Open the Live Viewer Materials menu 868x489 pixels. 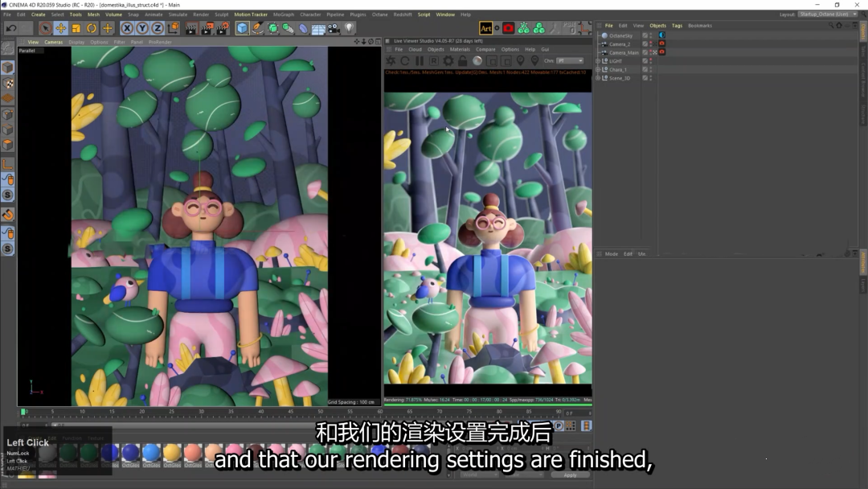click(x=460, y=49)
